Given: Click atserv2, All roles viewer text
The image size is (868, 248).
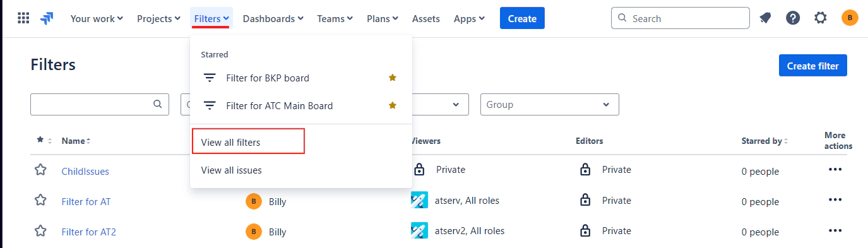Looking at the screenshot, I should point(470,231).
